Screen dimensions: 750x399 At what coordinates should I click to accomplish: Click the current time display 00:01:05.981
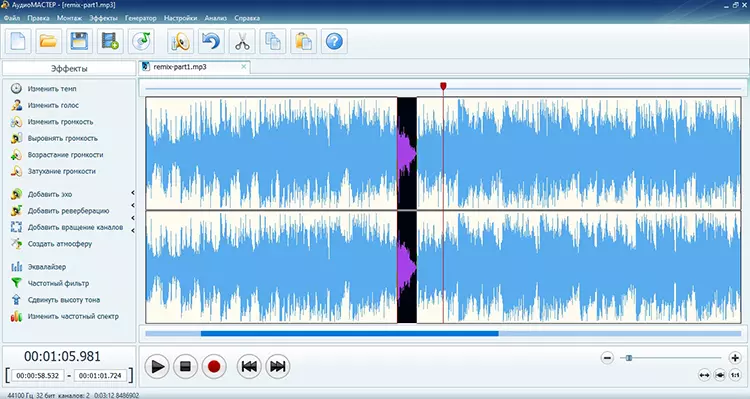pos(63,356)
